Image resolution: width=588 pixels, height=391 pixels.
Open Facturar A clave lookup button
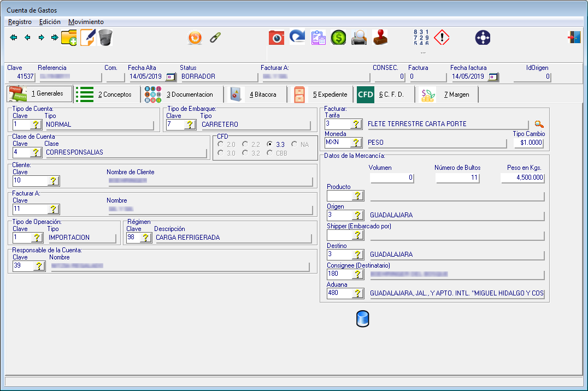54,209
